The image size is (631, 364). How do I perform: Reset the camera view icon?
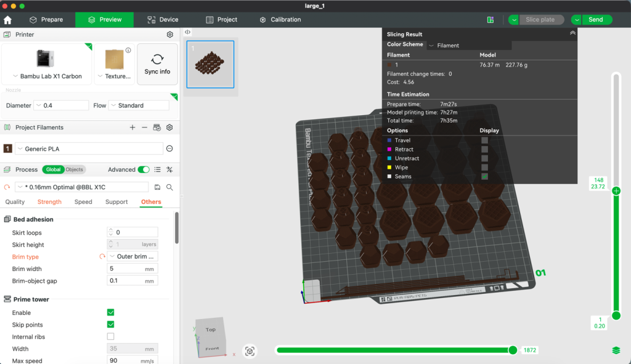[250, 351]
